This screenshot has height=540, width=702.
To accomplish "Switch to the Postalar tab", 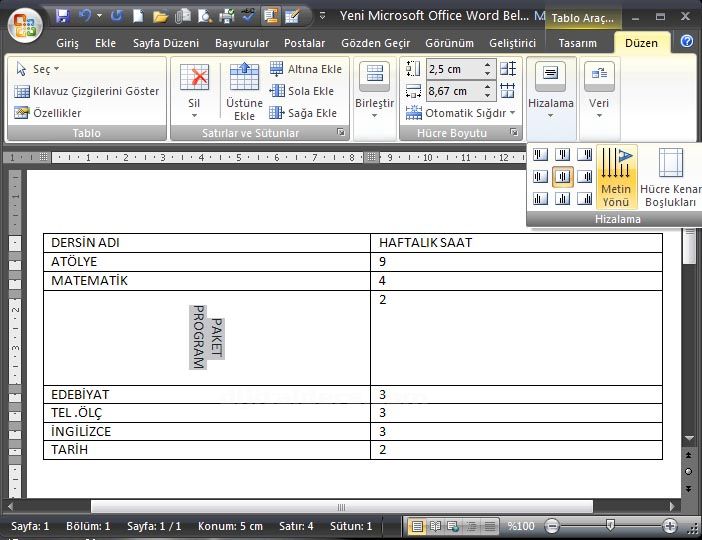I will [x=304, y=43].
